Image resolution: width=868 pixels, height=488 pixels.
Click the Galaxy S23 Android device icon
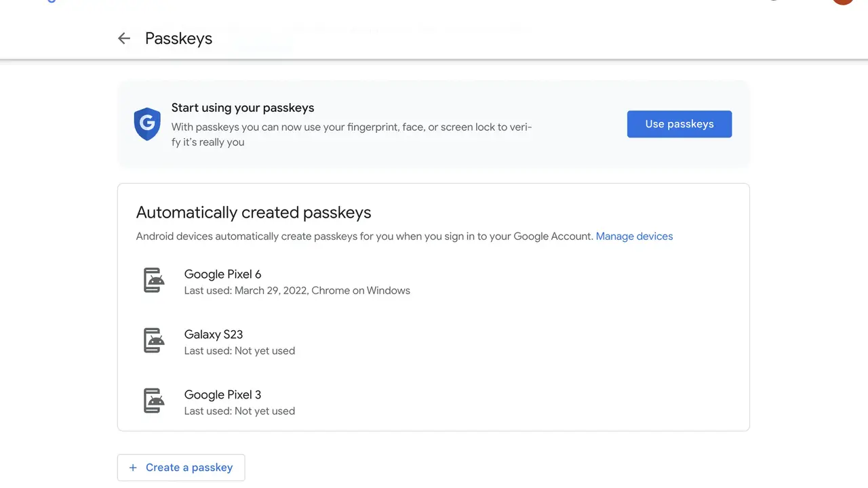tap(154, 341)
